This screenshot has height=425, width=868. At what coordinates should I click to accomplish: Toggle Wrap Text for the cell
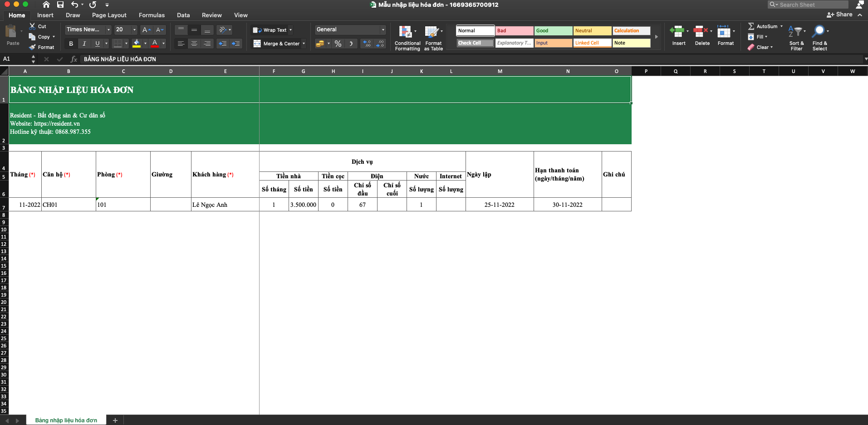click(271, 30)
